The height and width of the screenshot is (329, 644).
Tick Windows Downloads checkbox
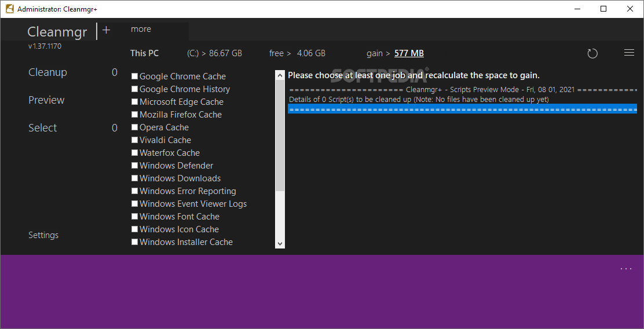click(x=134, y=178)
